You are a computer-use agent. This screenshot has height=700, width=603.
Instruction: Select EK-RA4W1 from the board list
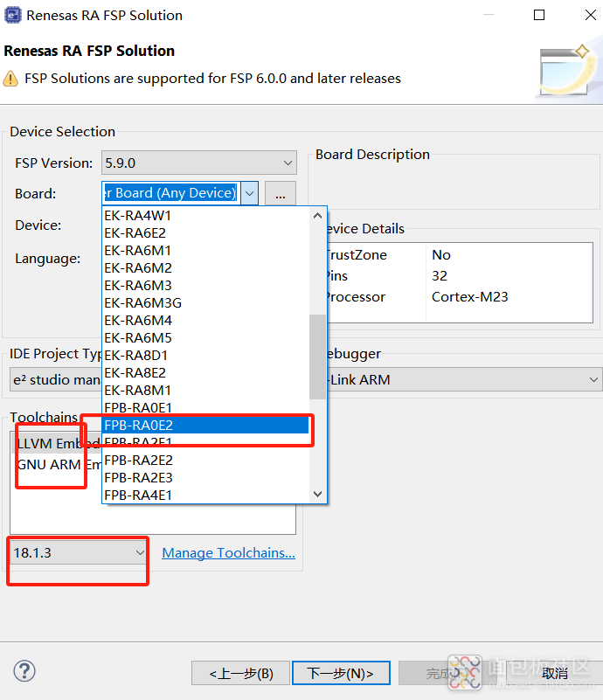(x=138, y=216)
